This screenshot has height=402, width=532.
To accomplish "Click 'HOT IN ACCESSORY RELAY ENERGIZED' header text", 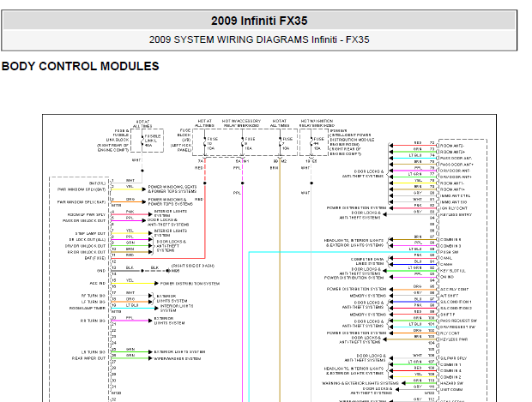I will pos(242,123).
